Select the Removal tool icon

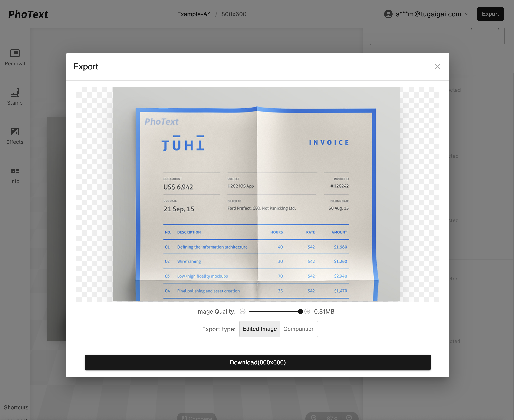[15, 53]
